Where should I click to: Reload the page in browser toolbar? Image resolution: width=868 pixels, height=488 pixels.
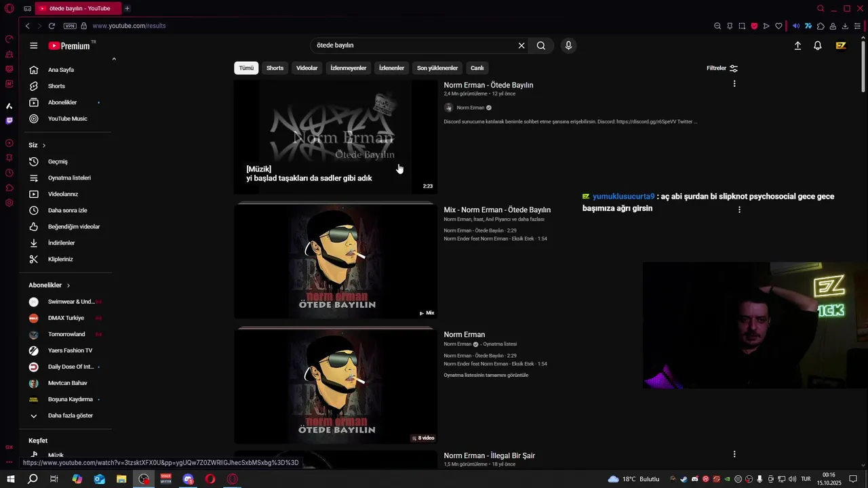pyautogui.click(x=52, y=26)
